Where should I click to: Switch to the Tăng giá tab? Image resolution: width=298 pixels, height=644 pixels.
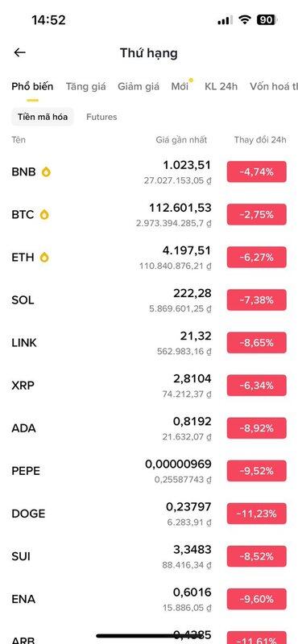(x=86, y=86)
